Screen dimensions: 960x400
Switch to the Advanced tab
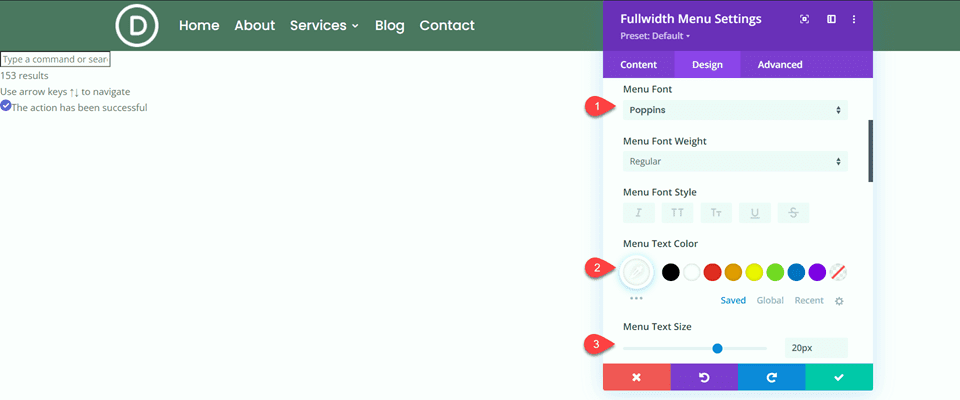(780, 64)
